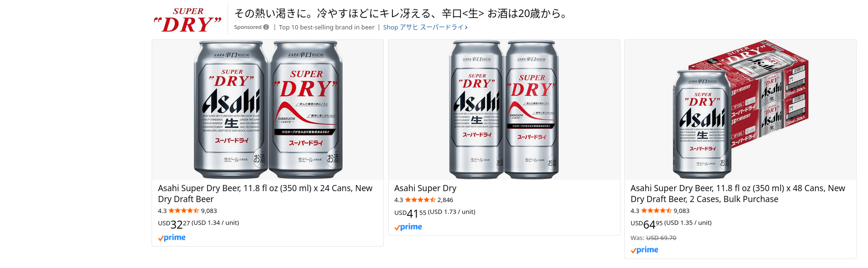Image resolution: width=868 pixels, height=268 pixels.
Task: Click the Prime badge under 48 Cans listing
Action: tap(645, 250)
